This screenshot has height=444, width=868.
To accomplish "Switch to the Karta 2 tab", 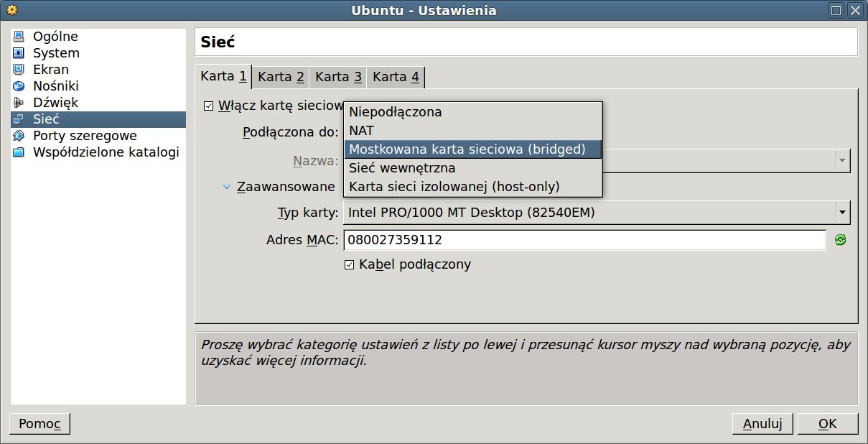I will pos(281,77).
